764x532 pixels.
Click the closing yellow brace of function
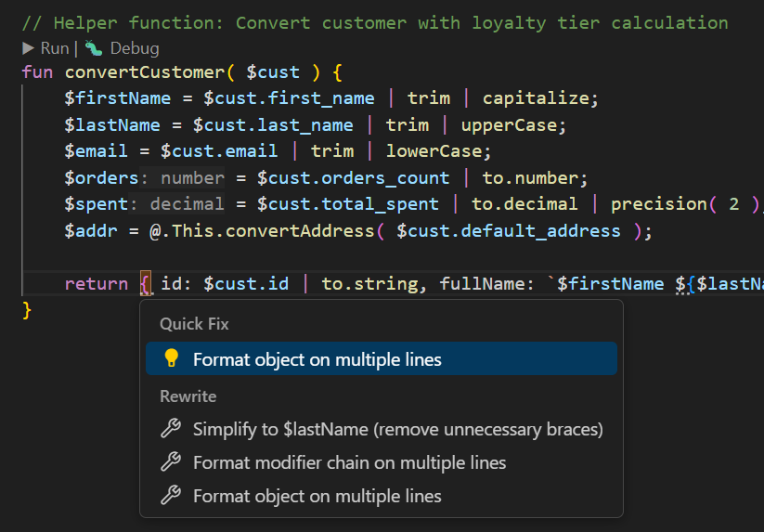(x=27, y=310)
